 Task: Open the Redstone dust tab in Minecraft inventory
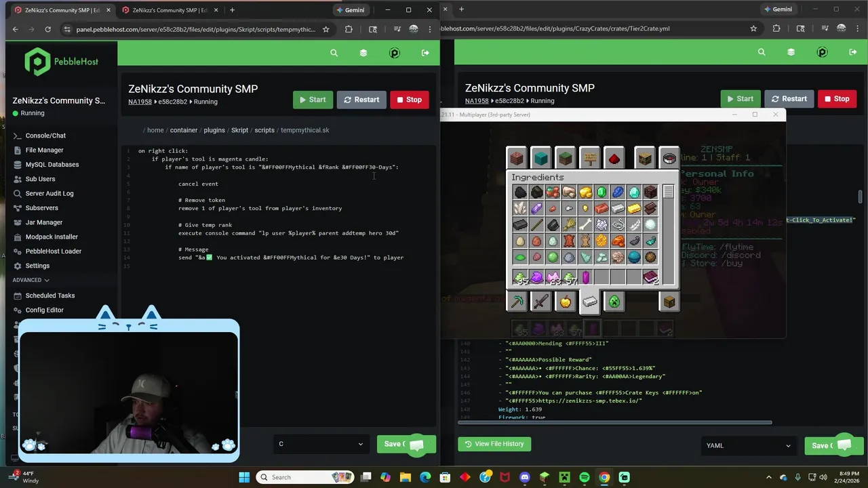point(614,158)
